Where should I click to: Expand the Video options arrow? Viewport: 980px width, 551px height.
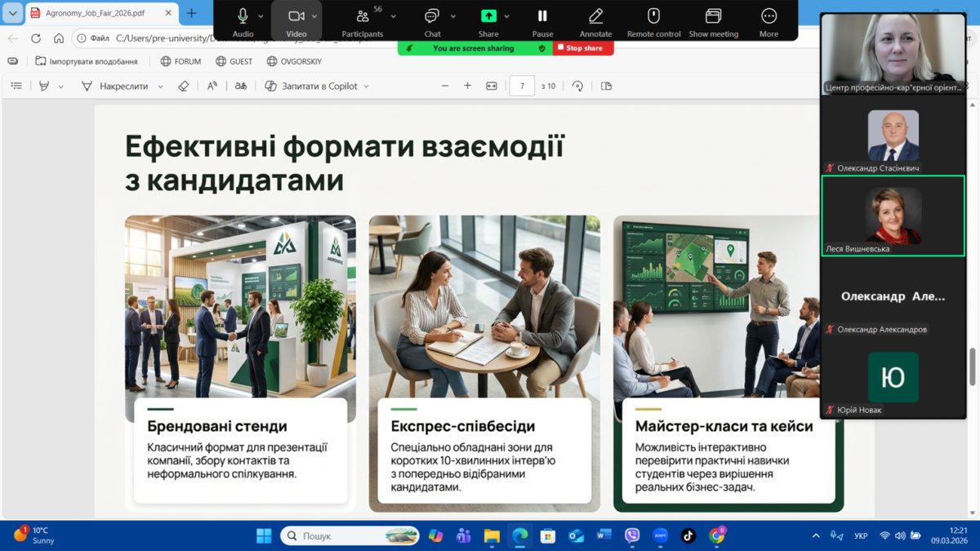tap(314, 16)
